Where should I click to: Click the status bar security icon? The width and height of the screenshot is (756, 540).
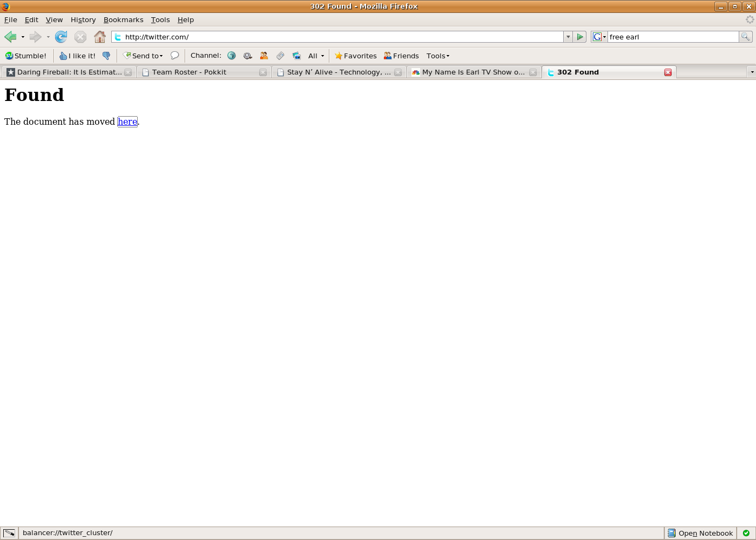pos(9,533)
